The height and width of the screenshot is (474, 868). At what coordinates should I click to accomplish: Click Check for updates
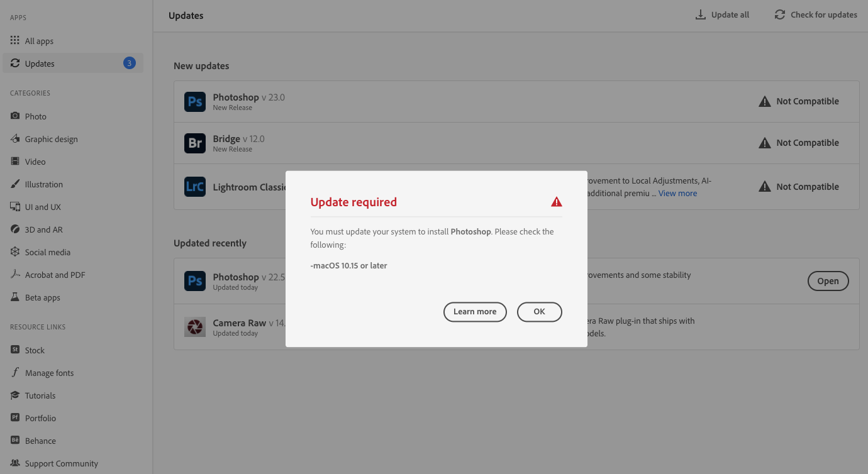click(816, 14)
